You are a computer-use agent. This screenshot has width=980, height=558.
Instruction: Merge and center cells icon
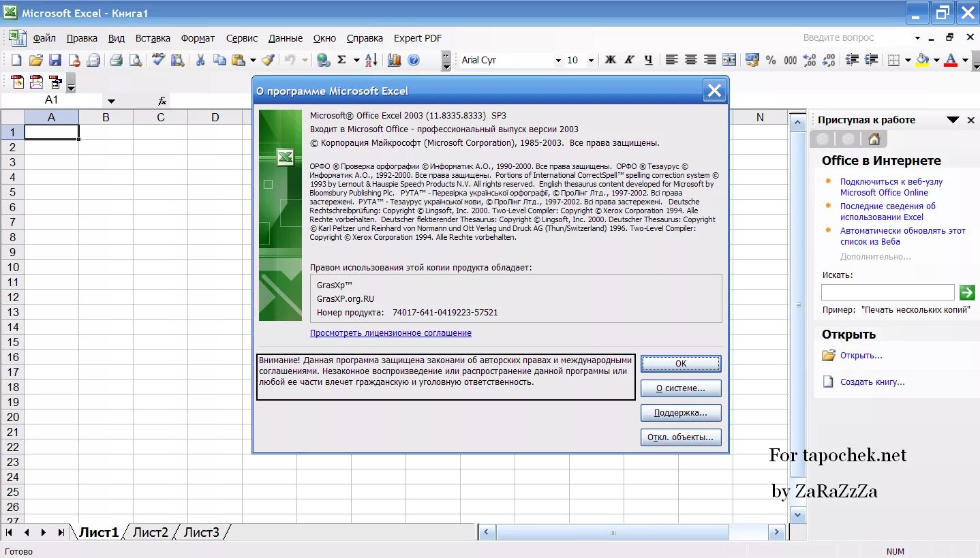point(729,60)
